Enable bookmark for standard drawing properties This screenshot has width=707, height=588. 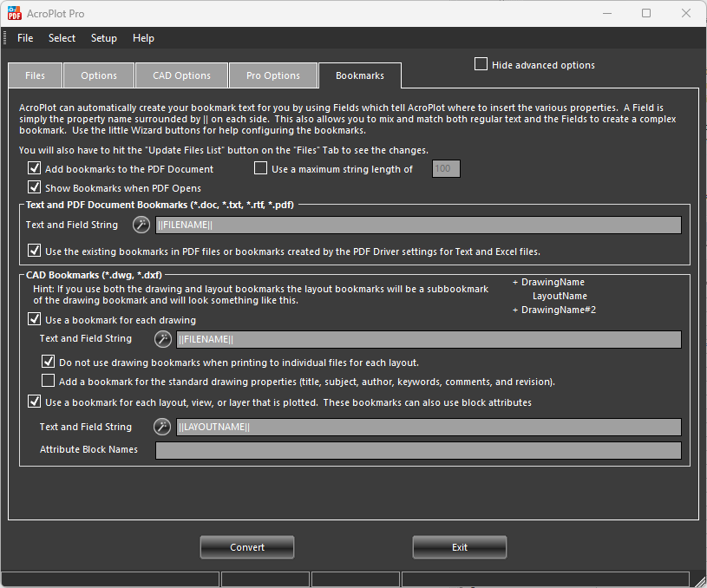49,381
